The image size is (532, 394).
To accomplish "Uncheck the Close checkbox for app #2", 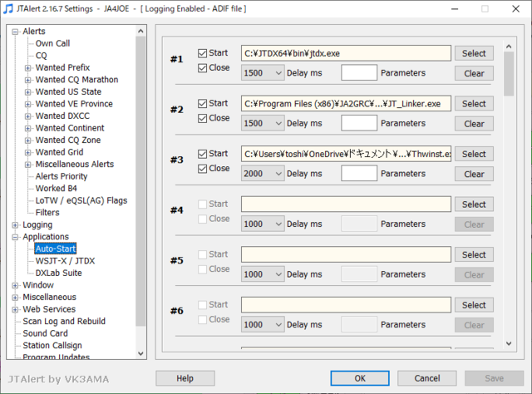I will point(203,118).
